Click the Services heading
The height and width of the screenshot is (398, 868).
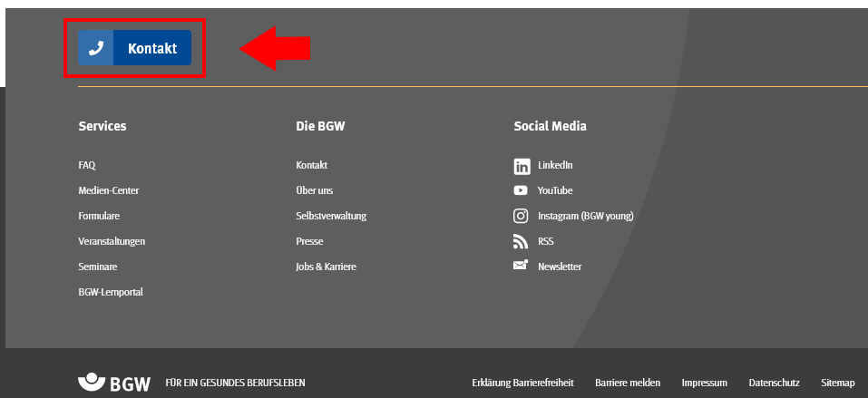click(102, 126)
